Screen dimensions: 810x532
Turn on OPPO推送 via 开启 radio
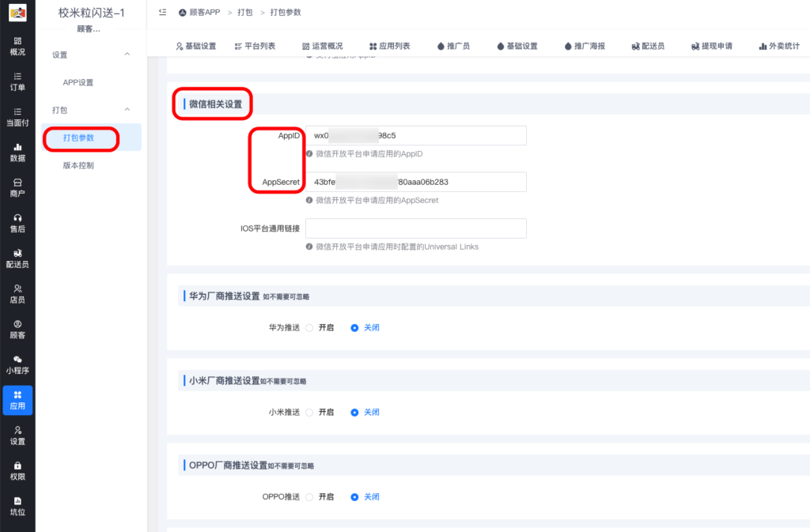[x=309, y=496]
